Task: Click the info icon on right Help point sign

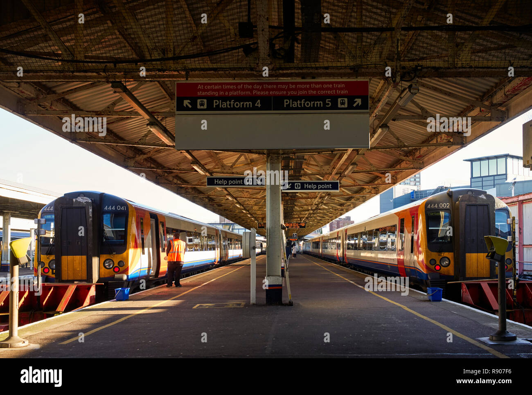Action: click(x=298, y=186)
